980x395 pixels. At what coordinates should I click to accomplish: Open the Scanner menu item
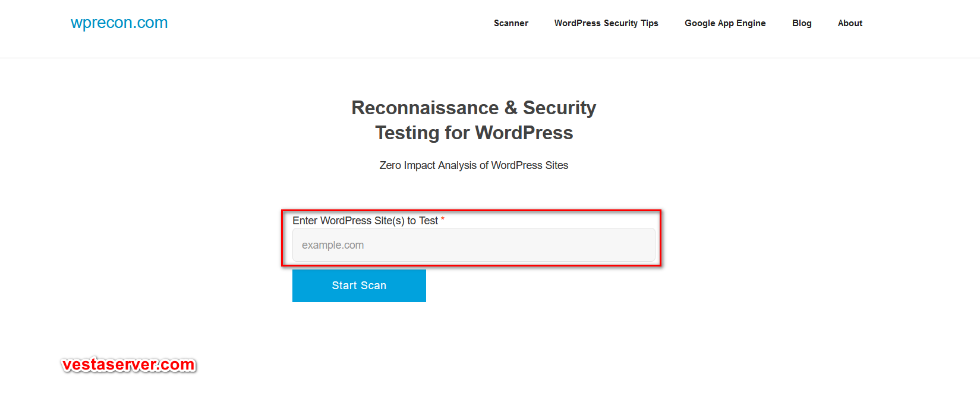(511, 23)
